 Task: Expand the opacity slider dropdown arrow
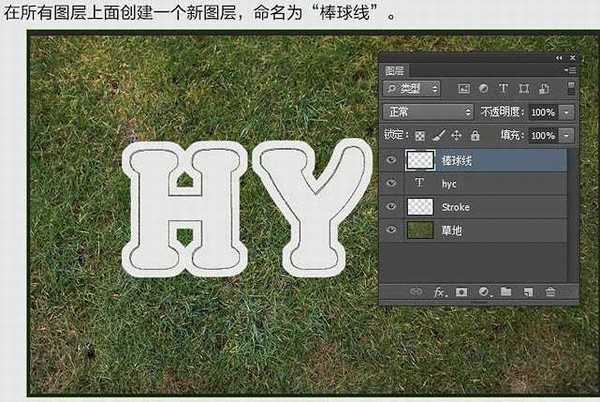(x=568, y=112)
